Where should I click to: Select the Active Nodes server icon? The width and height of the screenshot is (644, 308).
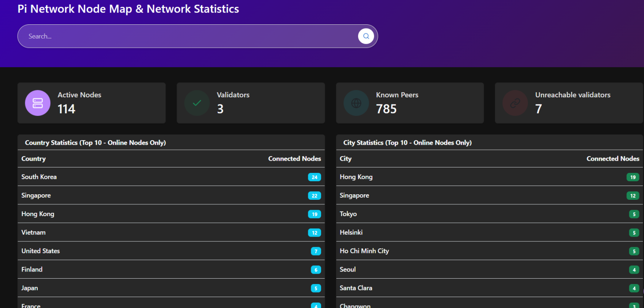click(37, 103)
